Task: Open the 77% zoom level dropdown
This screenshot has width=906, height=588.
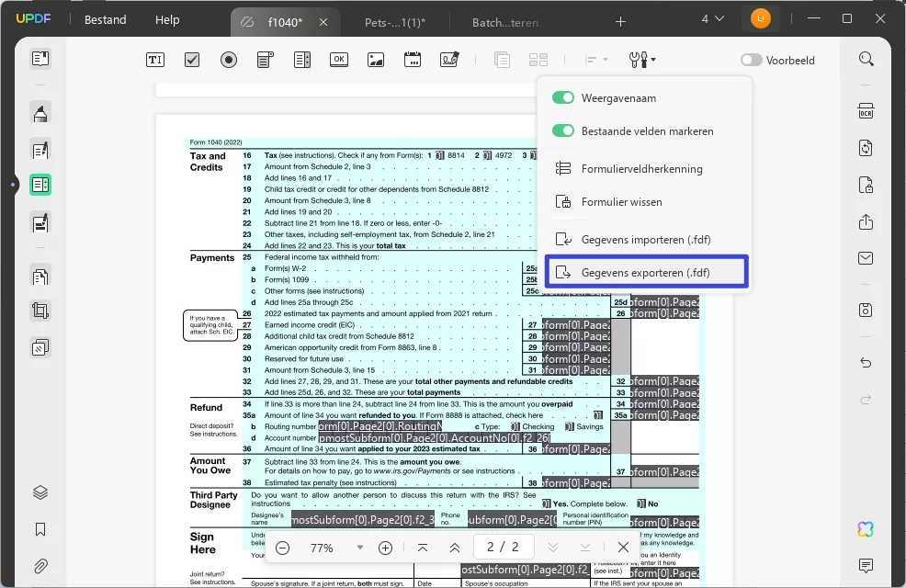Action: tap(360, 548)
